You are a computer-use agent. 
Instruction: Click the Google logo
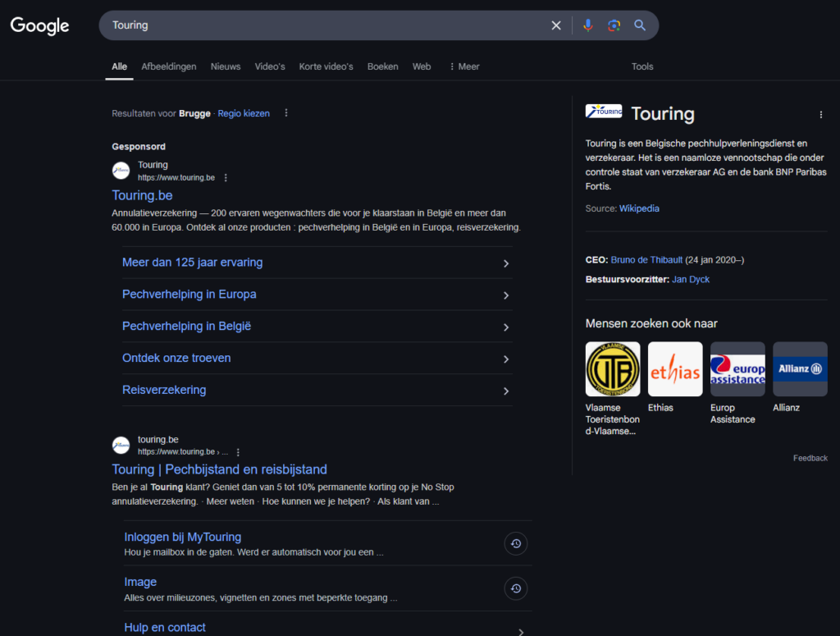coord(39,25)
